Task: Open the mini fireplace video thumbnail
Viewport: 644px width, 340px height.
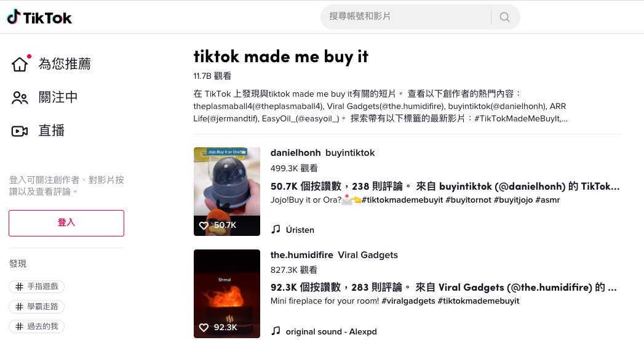Action: pos(227,294)
